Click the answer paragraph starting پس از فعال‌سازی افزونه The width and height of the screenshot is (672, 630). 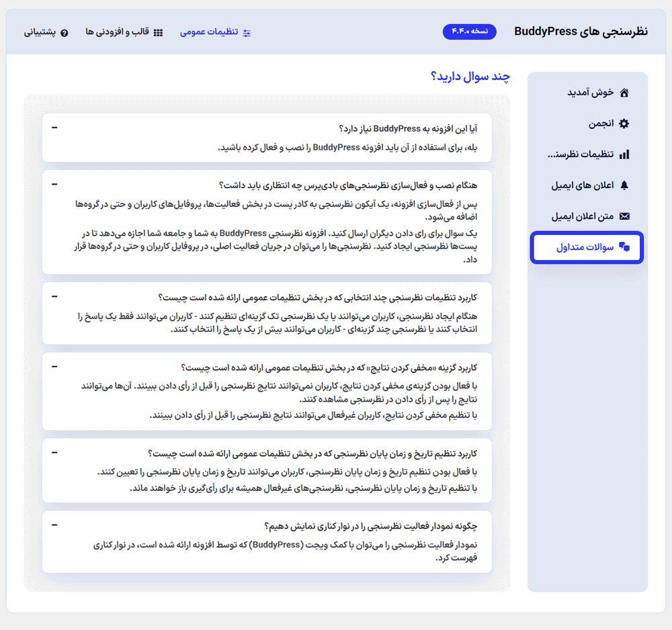coord(276,210)
